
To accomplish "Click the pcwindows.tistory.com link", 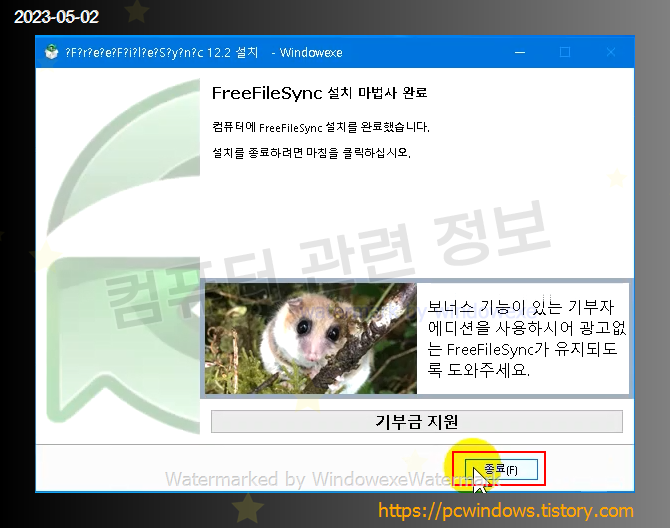I will point(505,511).
